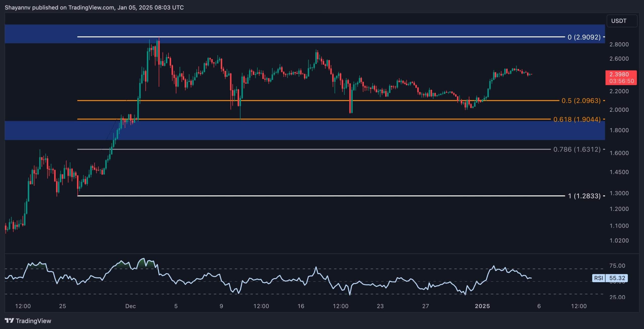Click the published-on TradingView.com header text
644x329 pixels.
point(94,8)
